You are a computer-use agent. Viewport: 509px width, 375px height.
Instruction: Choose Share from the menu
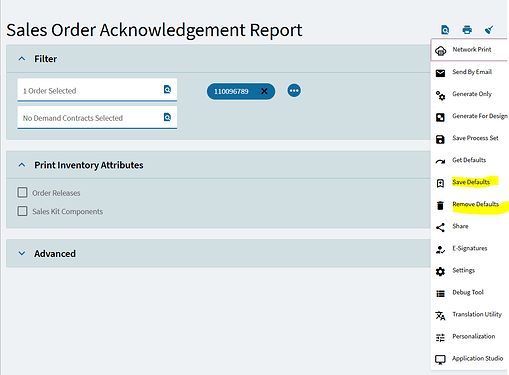click(469, 226)
